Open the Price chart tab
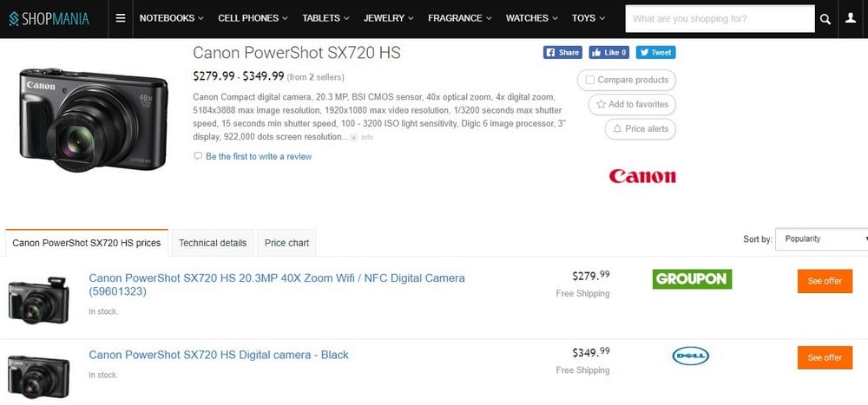 tap(286, 243)
